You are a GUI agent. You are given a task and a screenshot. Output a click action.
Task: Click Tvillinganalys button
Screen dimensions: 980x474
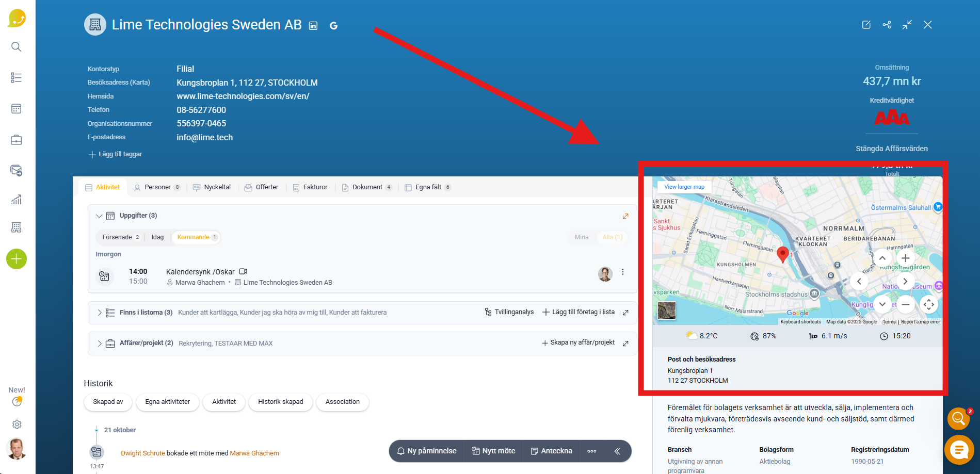point(509,312)
